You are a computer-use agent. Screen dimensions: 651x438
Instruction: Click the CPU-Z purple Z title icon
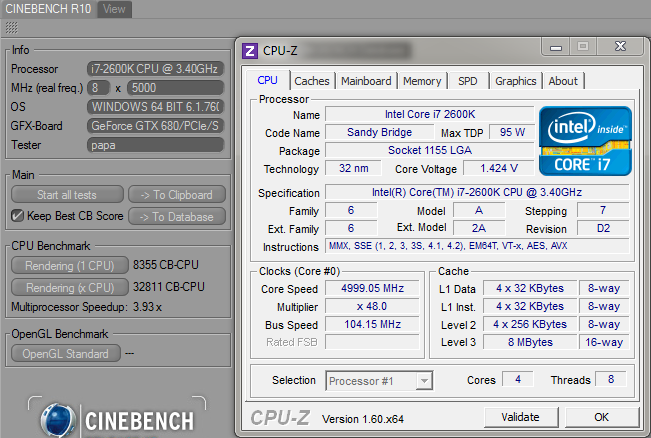click(250, 51)
